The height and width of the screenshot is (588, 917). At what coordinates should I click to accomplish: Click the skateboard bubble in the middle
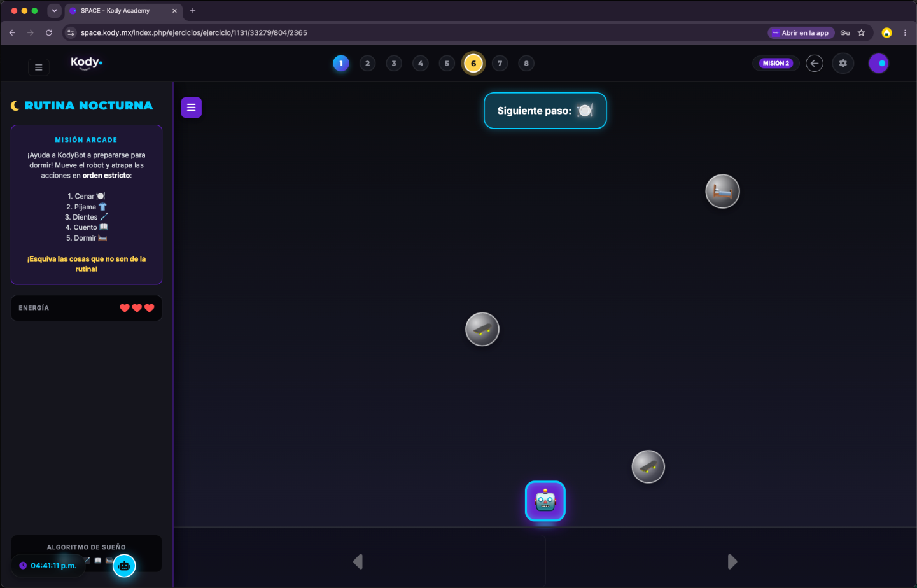pyautogui.click(x=482, y=329)
